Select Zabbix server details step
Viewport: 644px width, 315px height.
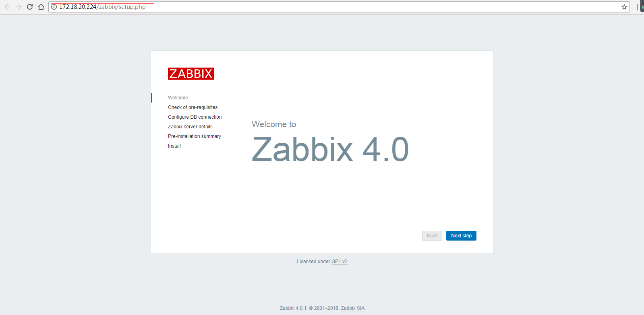190,127
